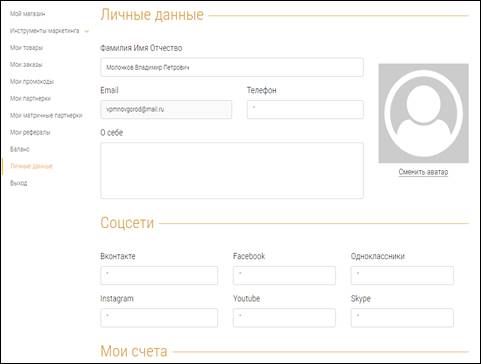481x364 pixels.
Task: Click the Email input field
Action: pyautogui.click(x=166, y=110)
